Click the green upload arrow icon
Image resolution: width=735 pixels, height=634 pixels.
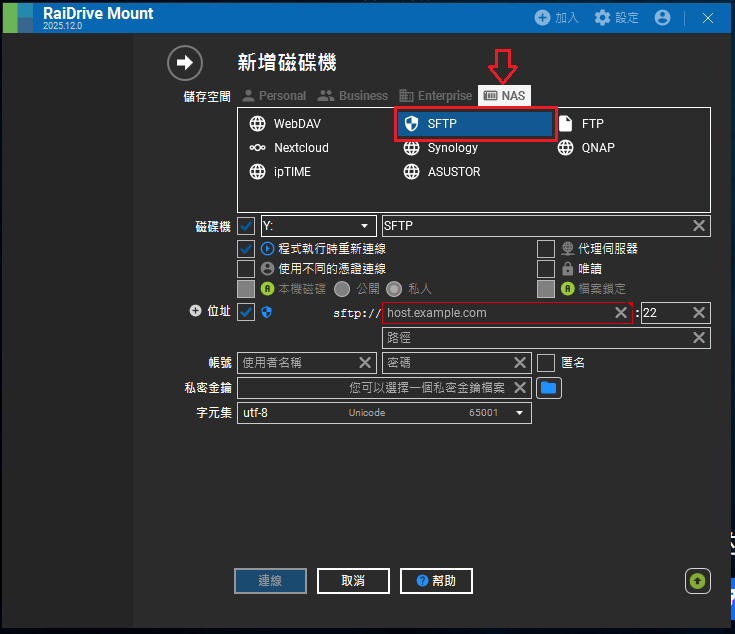[x=697, y=580]
